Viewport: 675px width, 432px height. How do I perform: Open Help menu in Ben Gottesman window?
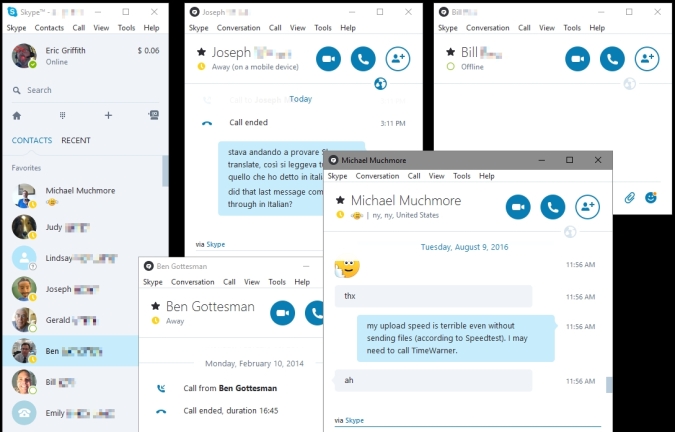click(302, 282)
